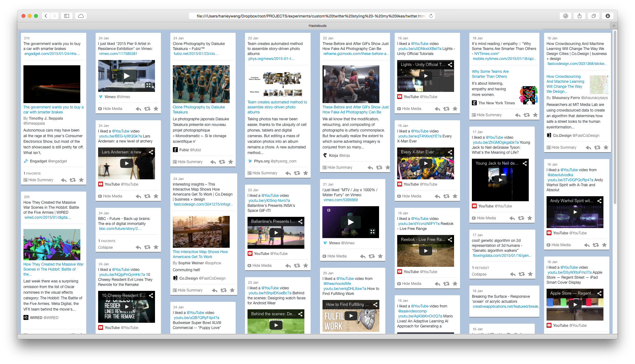The height and width of the screenshot is (364, 635).
Task: Open a new tab with plus button
Action: (x=614, y=26)
